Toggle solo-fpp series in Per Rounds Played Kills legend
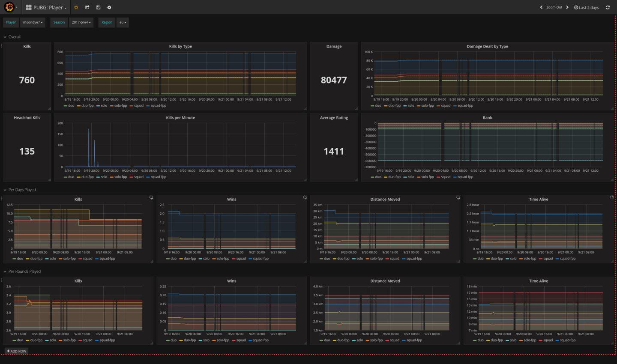617x364 pixels. [x=69, y=340]
